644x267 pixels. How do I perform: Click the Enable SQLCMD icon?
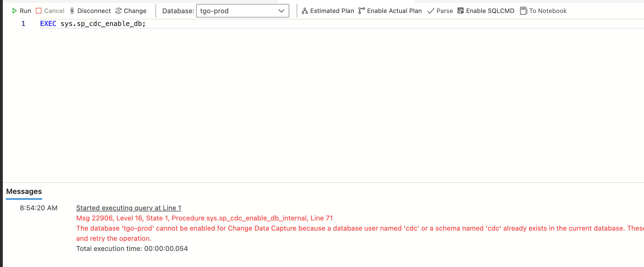[461, 11]
